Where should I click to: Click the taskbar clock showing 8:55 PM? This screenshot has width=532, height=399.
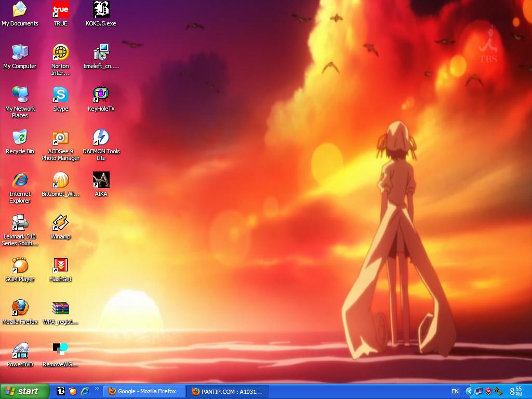coord(516,391)
